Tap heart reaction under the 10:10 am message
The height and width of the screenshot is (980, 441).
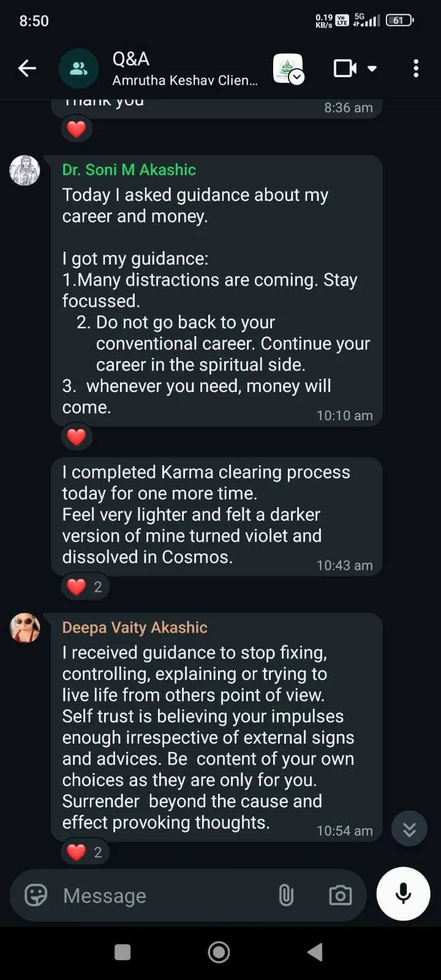click(x=77, y=437)
